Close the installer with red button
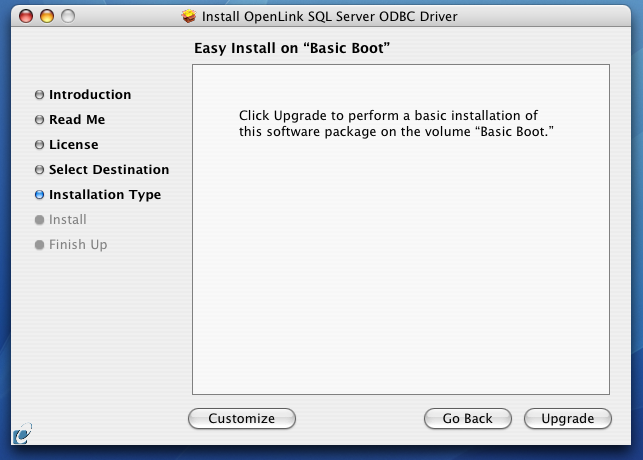Screen dimensions: 643x460 pos(26,16)
